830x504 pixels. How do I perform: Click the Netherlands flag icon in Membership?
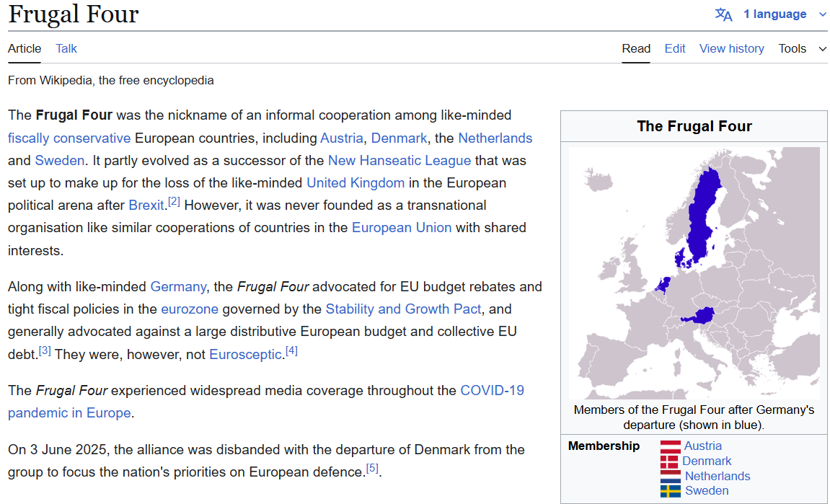(671, 476)
